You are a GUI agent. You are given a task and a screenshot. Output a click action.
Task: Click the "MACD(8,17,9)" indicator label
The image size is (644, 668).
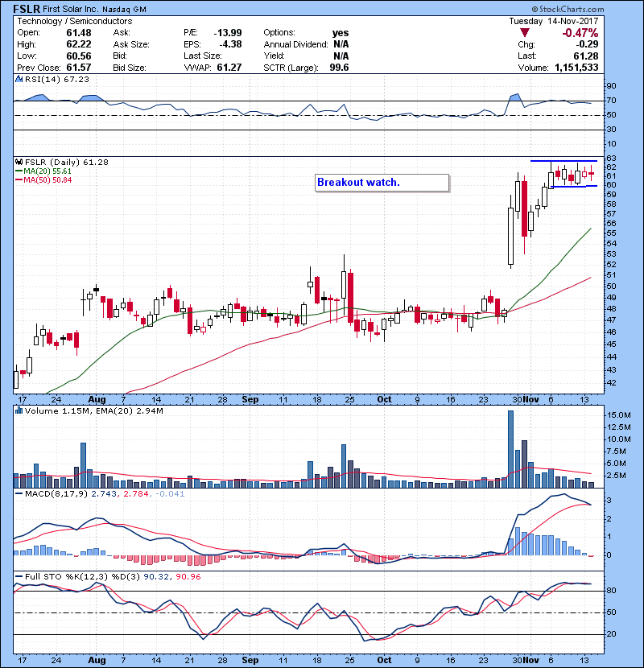[56, 494]
